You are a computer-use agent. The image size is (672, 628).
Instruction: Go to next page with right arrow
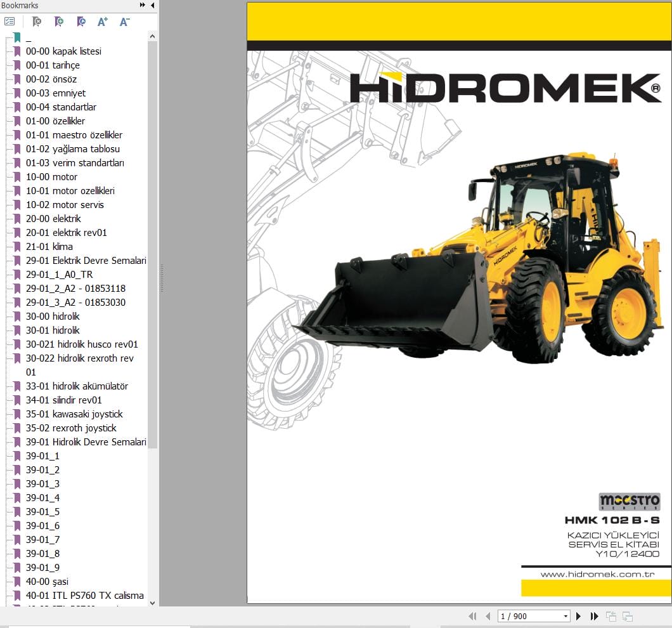click(578, 616)
